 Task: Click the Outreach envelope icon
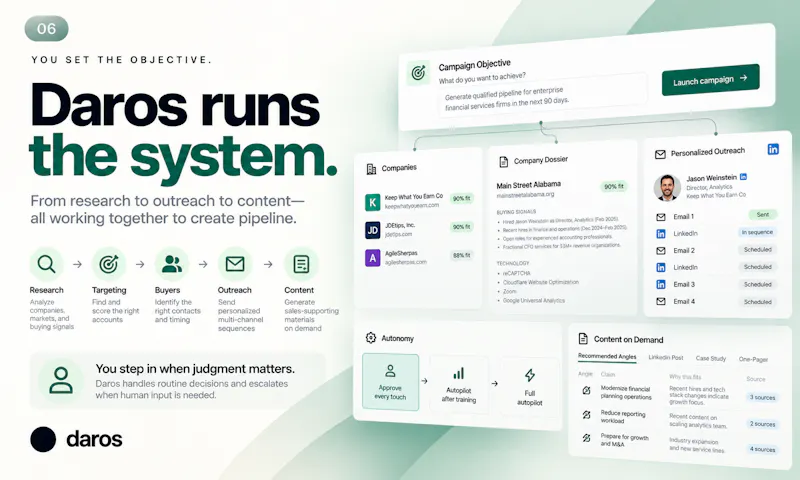[235, 264]
